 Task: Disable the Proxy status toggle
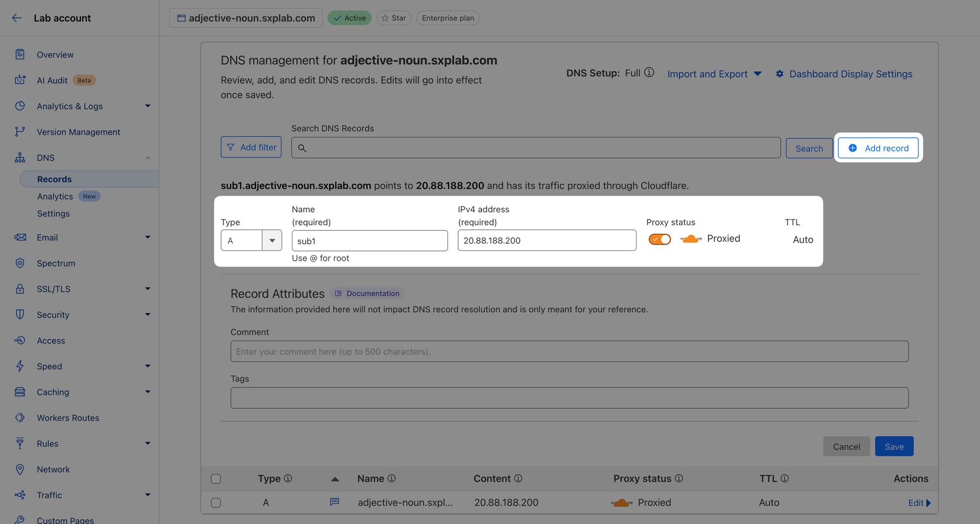pyautogui.click(x=660, y=239)
